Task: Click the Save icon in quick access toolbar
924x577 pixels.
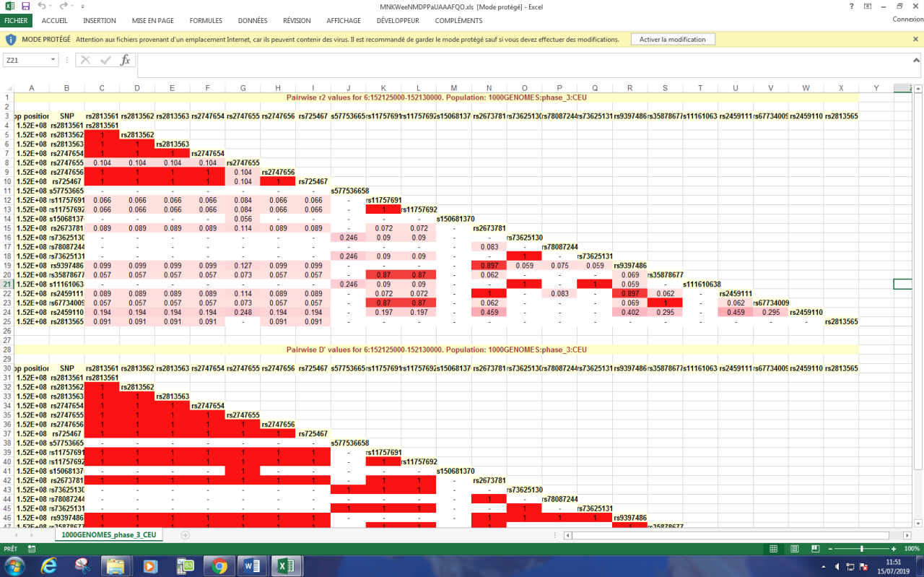Action: (x=26, y=6)
